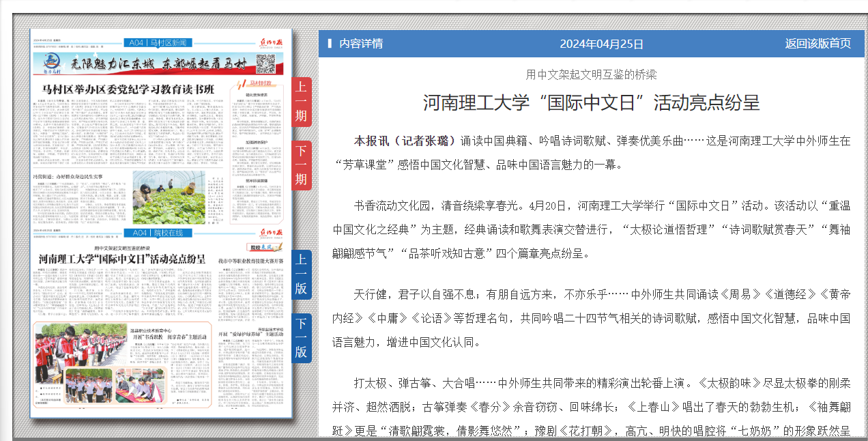This screenshot has height=441, width=868.
Task: Open previous page (上一版)
Action: coord(301,274)
